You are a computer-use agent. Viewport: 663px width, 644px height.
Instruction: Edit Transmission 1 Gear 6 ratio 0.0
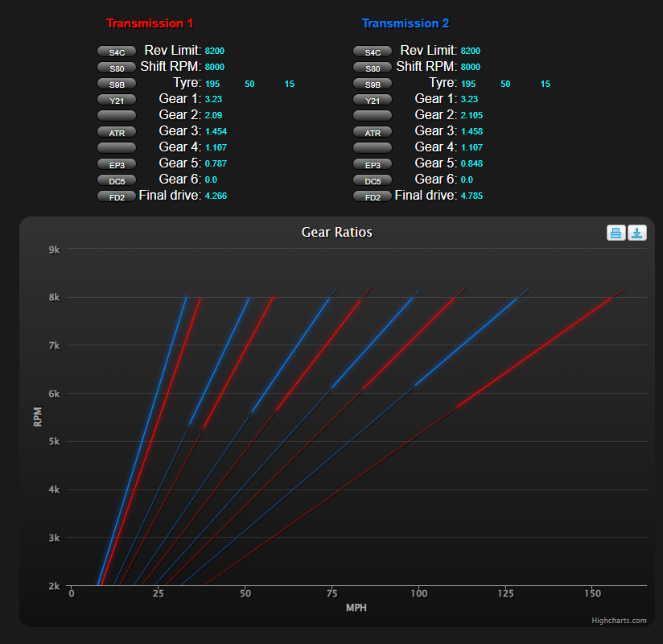[211, 180]
